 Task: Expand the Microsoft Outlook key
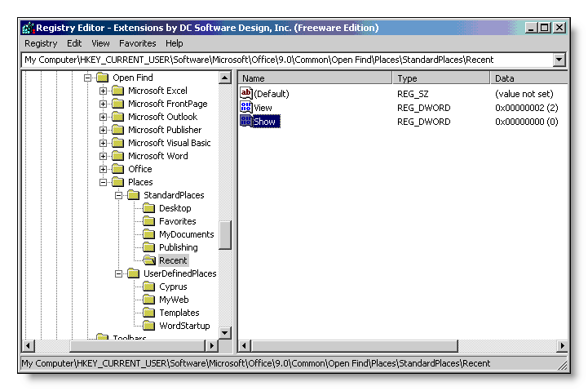(103, 117)
